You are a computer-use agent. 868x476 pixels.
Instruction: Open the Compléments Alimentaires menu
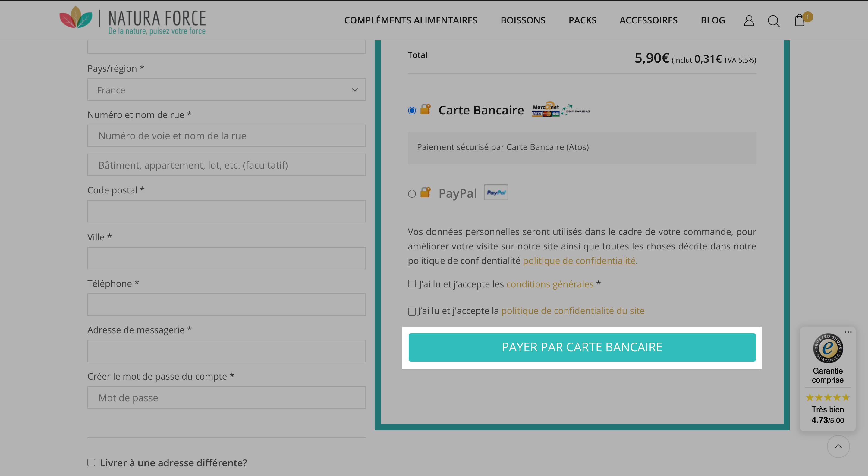click(x=410, y=20)
